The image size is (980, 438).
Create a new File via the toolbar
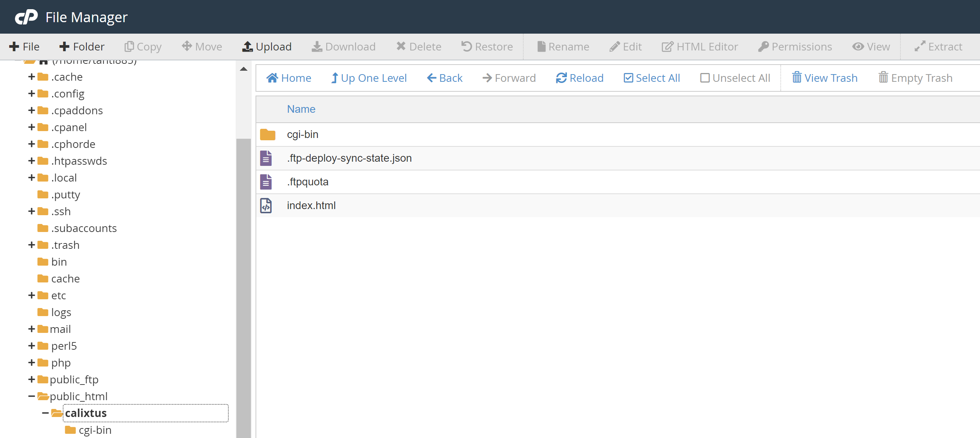[24, 47]
